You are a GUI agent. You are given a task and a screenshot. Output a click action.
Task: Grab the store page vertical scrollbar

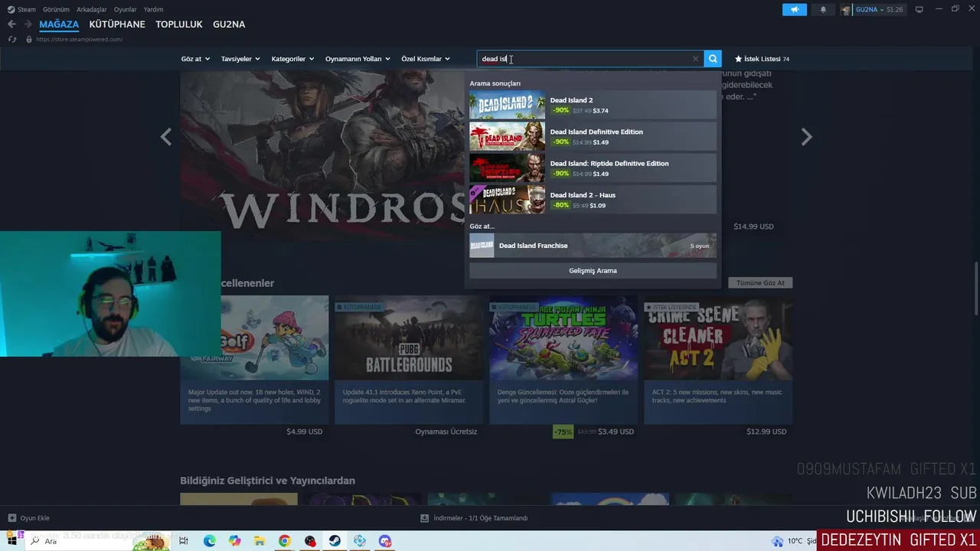[975, 287]
